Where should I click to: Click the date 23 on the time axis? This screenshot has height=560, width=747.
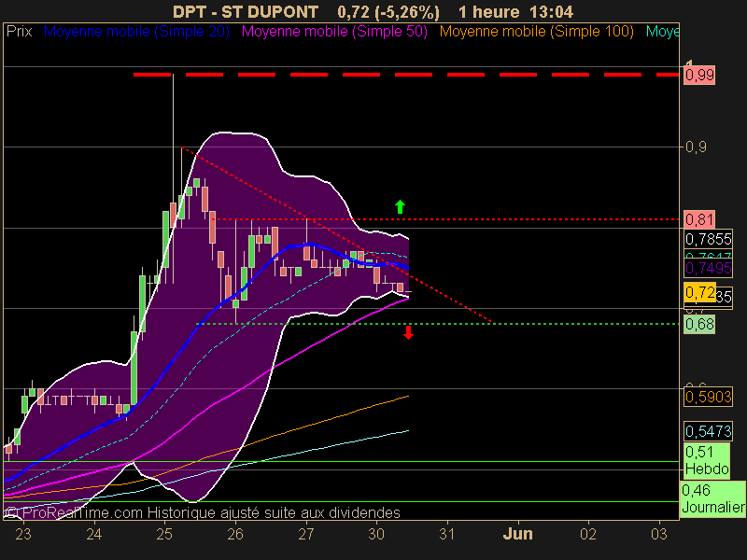[x=23, y=534]
